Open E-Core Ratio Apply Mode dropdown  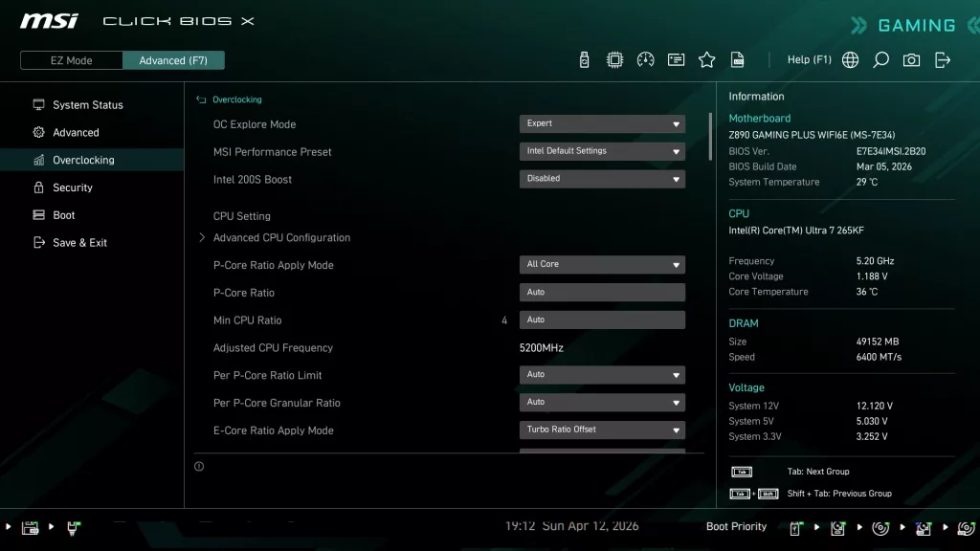pos(602,430)
